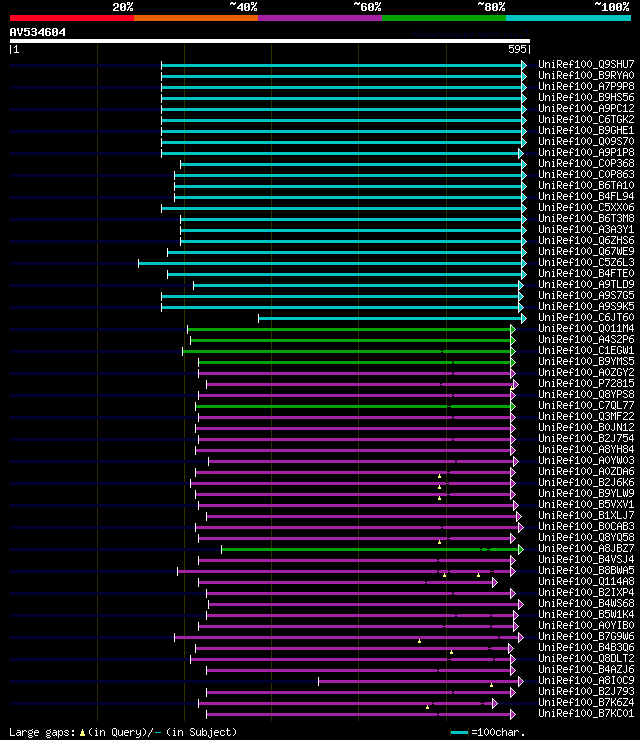Open hit UniRef100_A7P9P8
640x740 pixels.
pos(586,86)
